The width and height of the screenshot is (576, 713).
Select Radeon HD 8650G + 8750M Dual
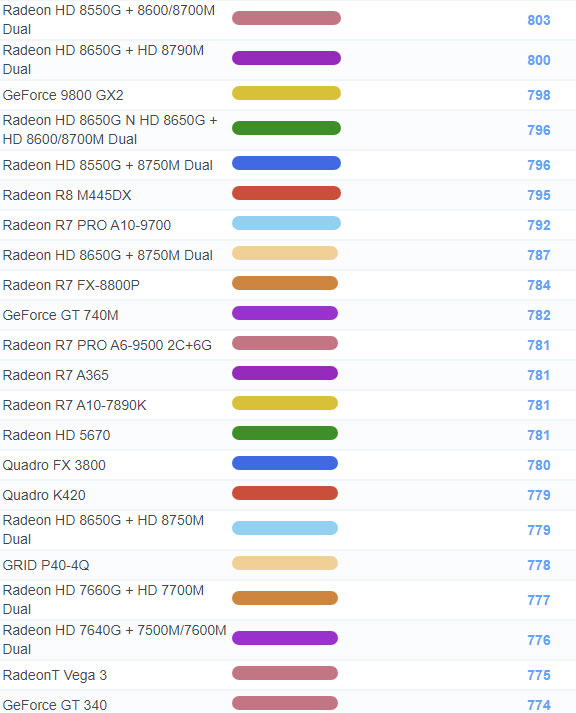(x=107, y=255)
